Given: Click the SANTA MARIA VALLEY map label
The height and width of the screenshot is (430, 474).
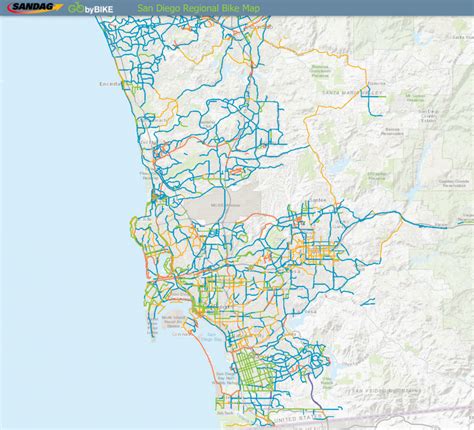Looking at the screenshot, I should click(352, 93).
